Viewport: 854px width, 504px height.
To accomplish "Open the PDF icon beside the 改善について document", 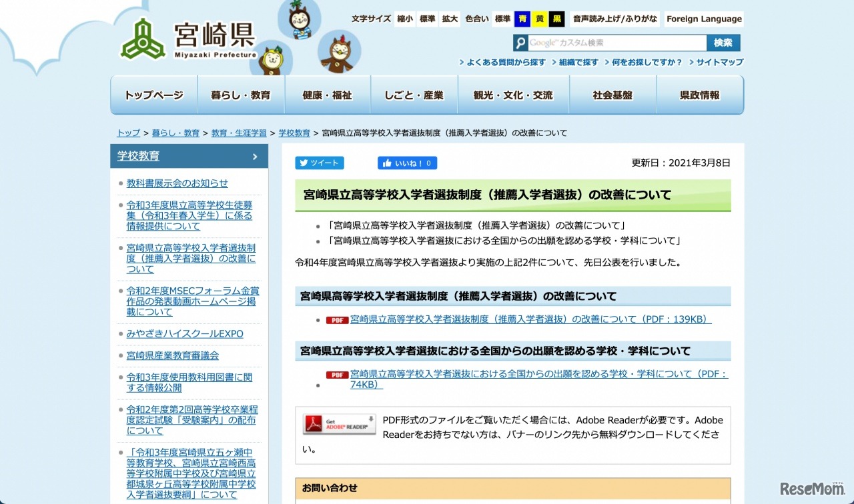I will [x=337, y=319].
